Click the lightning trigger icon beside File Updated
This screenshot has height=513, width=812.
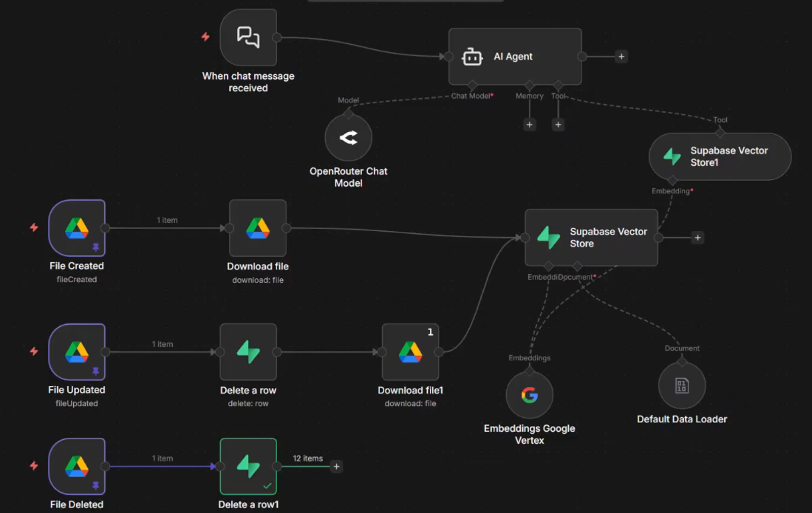tap(34, 351)
